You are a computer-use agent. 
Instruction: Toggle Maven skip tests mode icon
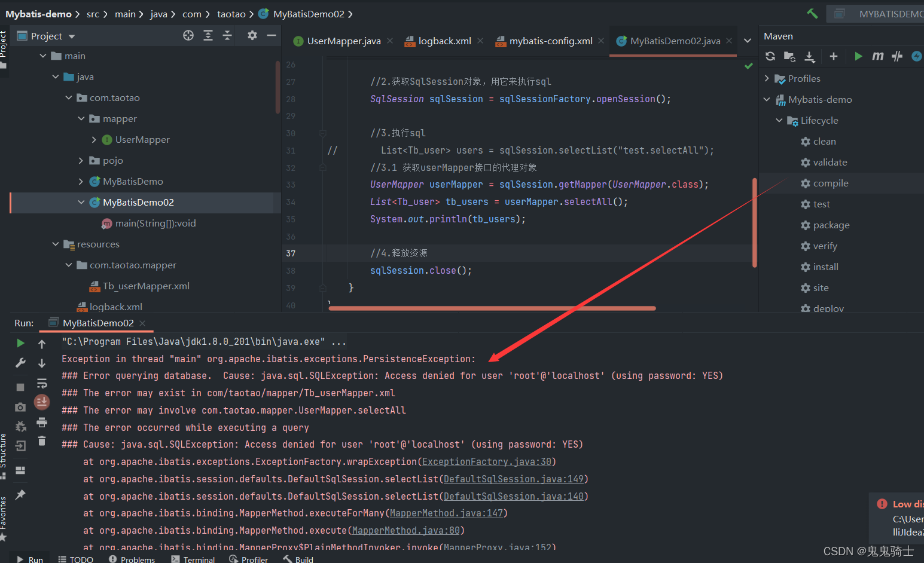(897, 56)
